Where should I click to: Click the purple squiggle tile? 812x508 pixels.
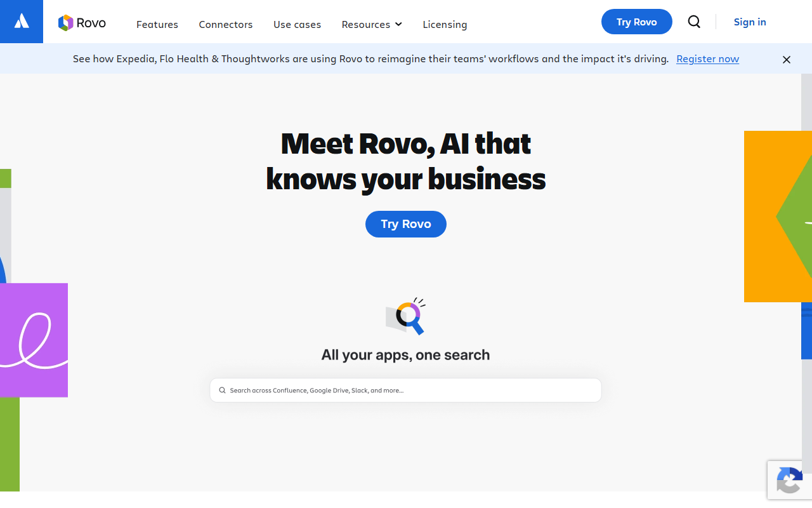34,340
